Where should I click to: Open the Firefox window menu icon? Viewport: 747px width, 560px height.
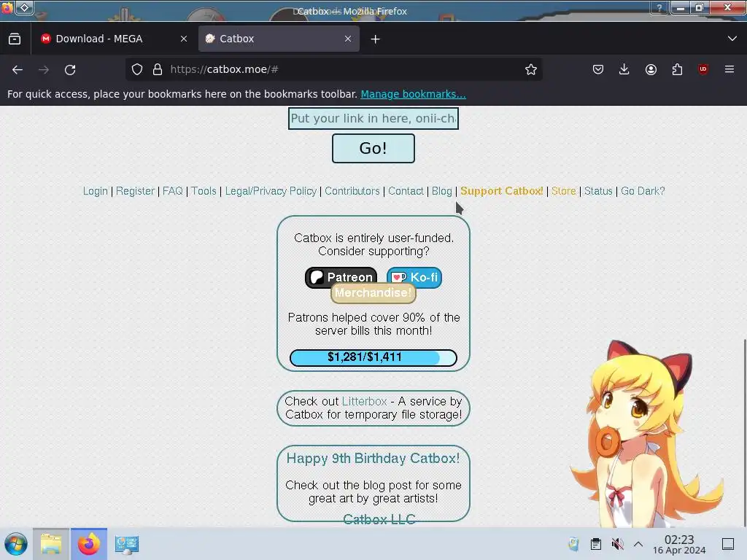coord(7,7)
